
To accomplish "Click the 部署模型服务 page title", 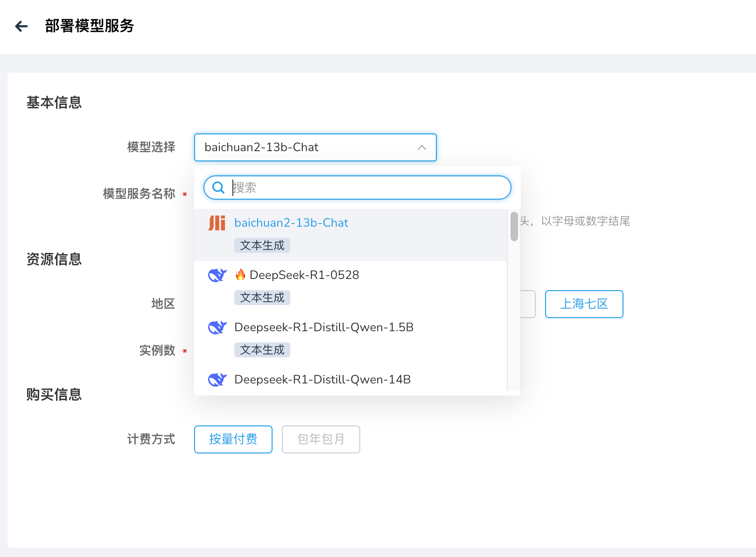I will (x=90, y=26).
